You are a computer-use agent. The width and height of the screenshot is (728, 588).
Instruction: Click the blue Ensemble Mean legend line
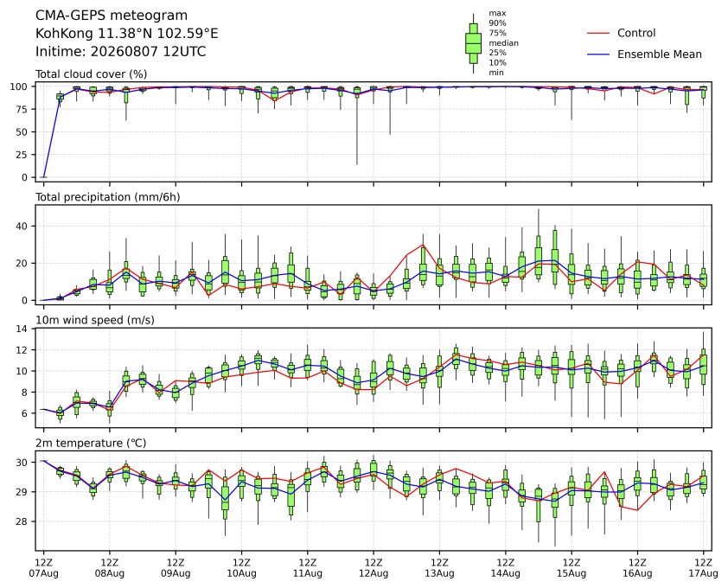point(598,54)
